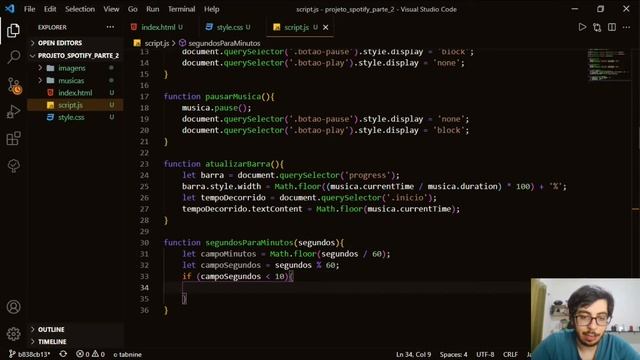Screen dimensions: 640x360
Task: Open the Edit menu
Action: point(50,9)
